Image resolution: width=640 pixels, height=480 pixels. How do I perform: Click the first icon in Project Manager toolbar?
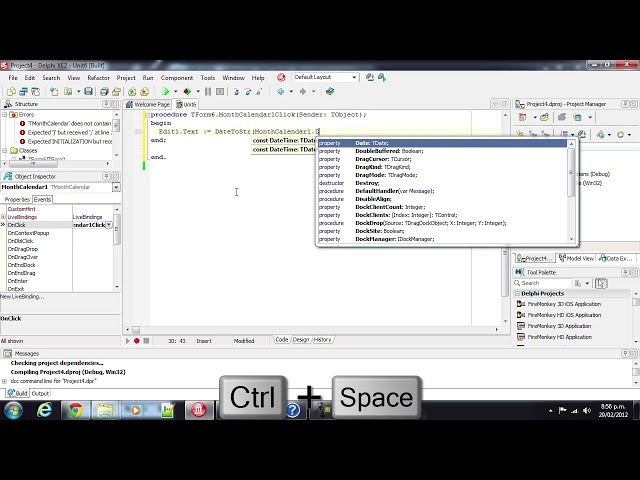522,118
